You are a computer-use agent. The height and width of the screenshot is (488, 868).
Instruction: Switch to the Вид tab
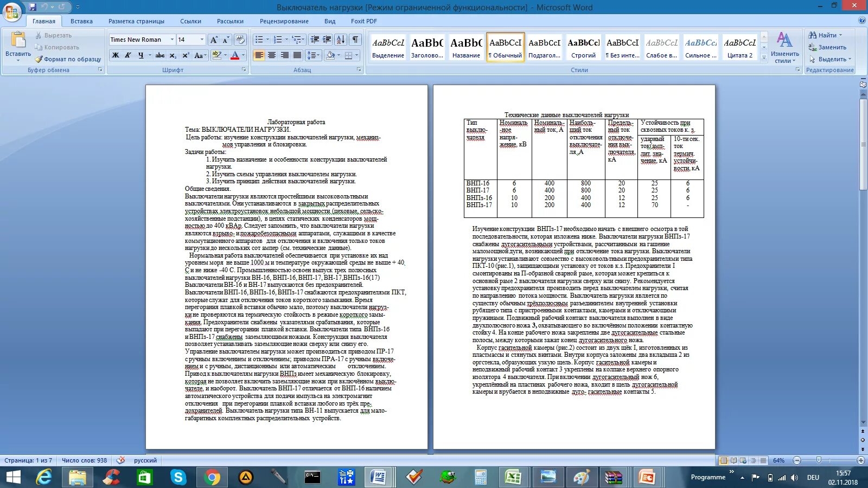point(330,21)
